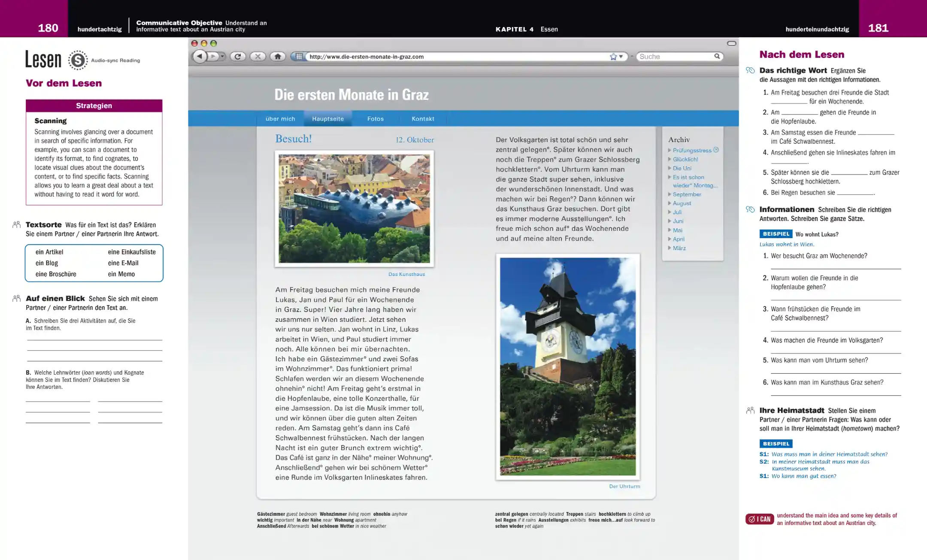This screenshot has height=560, width=927.
Task: Open the Kontakt tab
Action: (423, 119)
